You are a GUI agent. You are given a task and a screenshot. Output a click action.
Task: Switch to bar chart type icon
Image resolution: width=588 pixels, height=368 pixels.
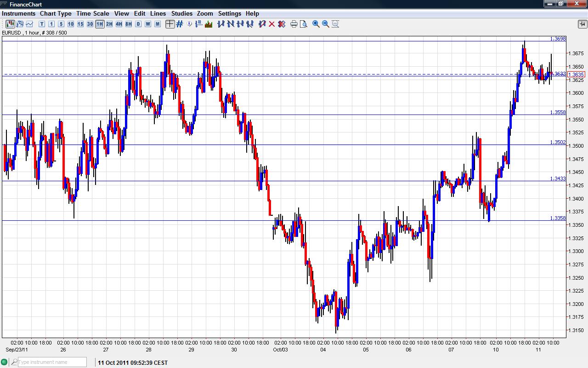click(x=20, y=24)
